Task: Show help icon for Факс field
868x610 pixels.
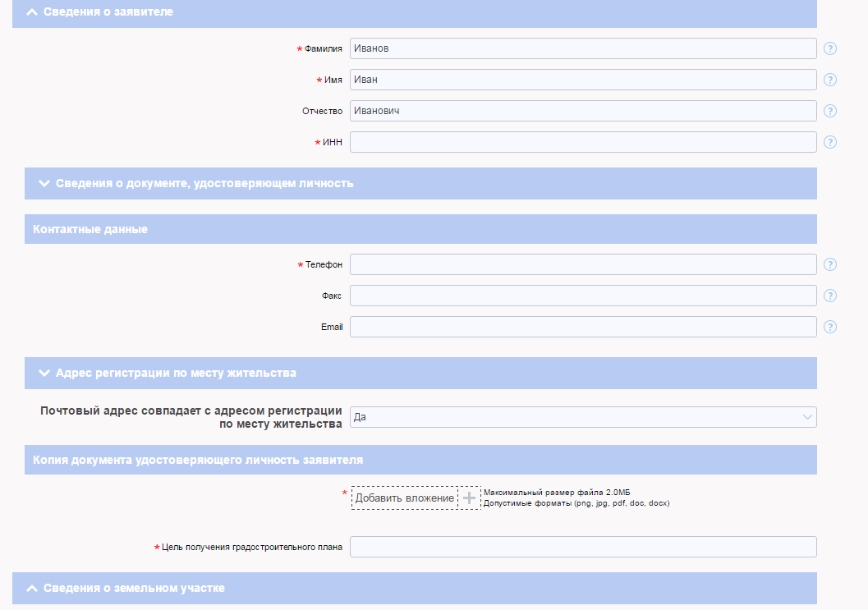Action: pyautogui.click(x=830, y=296)
